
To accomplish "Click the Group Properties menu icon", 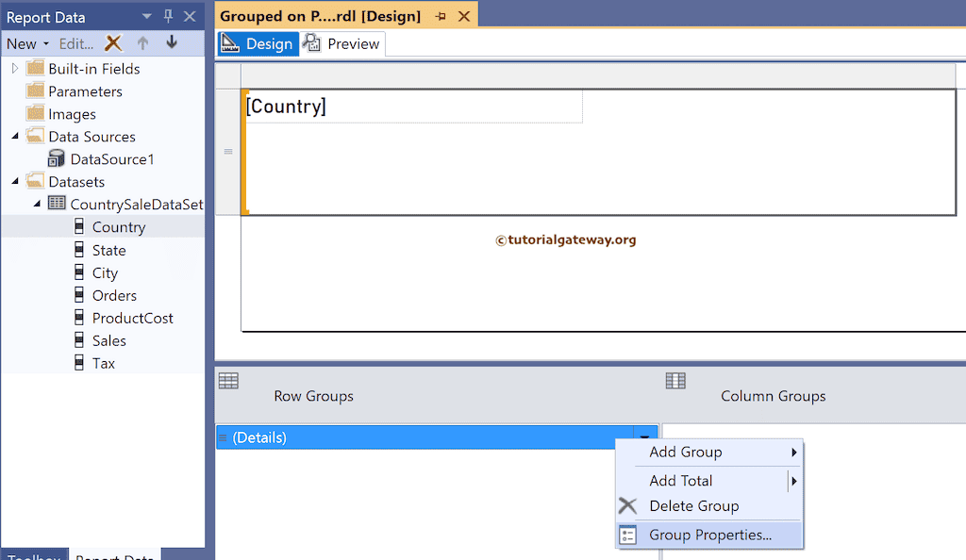I will pyautogui.click(x=627, y=535).
